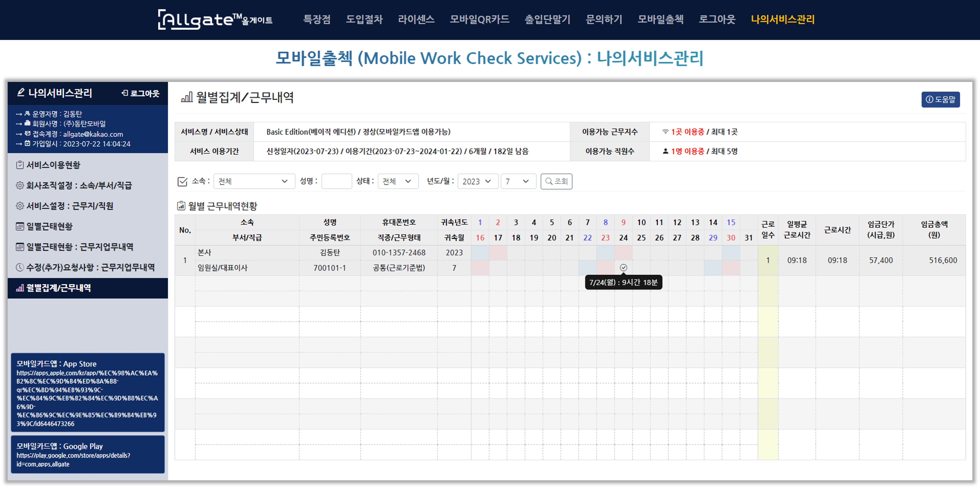
Task: Click the 1곳 이용중 text
Action: 687,132
